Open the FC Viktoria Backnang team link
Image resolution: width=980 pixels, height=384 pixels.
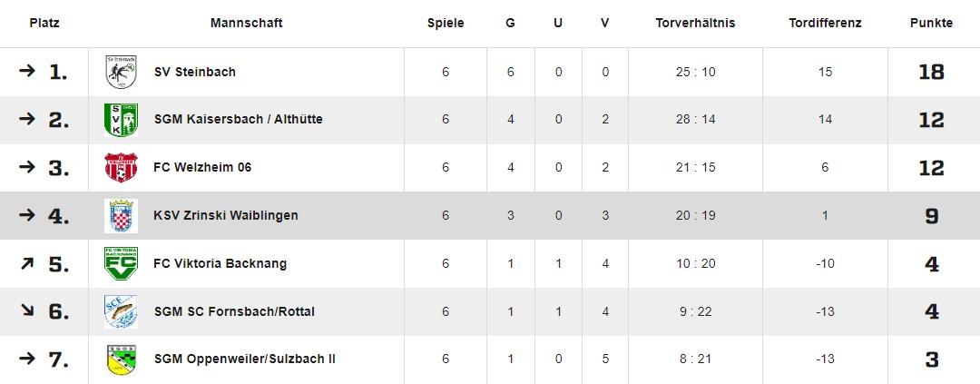[x=220, y=264]
